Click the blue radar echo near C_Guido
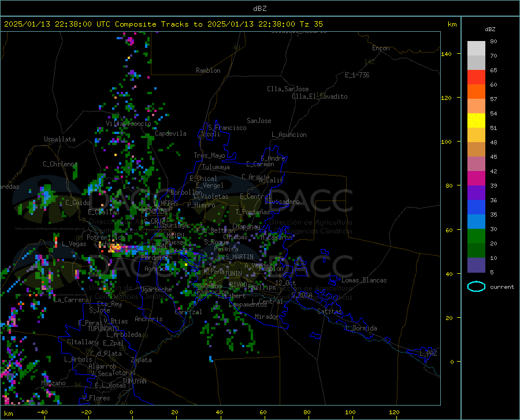The height and width of the screenshot is (420, 520). pos(46,194)
